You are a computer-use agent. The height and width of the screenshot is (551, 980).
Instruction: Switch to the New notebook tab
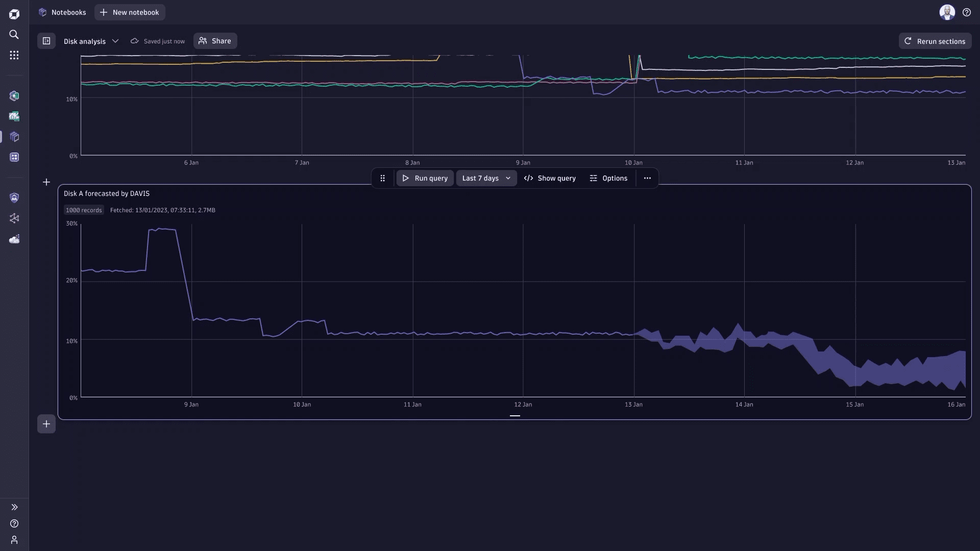pos(129,12)
